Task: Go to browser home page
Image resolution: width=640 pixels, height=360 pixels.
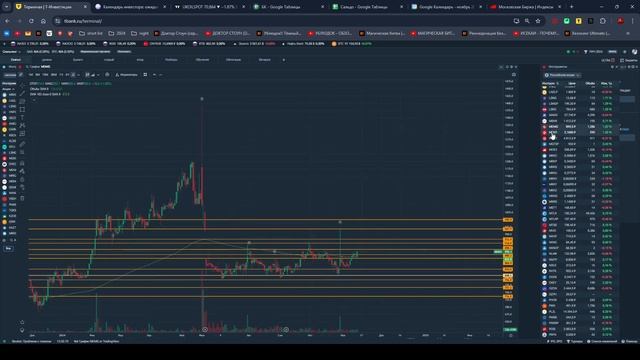Action: [x=43, y=21]
